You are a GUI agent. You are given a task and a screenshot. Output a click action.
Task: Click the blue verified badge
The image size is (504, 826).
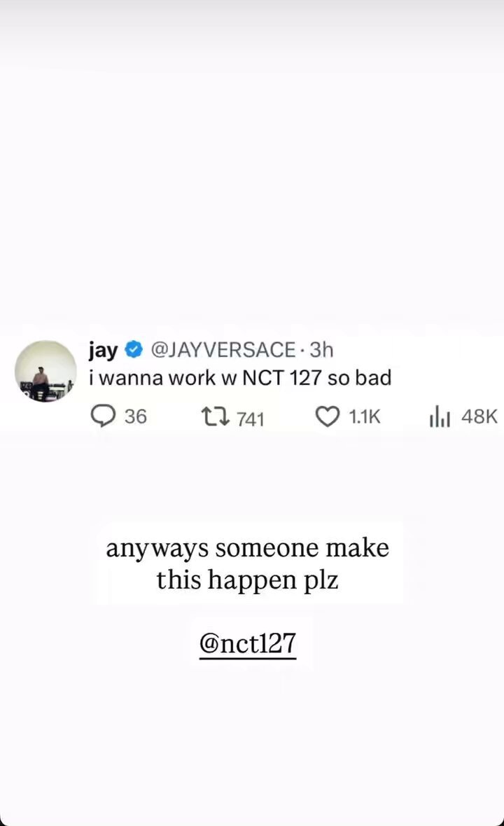[x=134, y=349]
